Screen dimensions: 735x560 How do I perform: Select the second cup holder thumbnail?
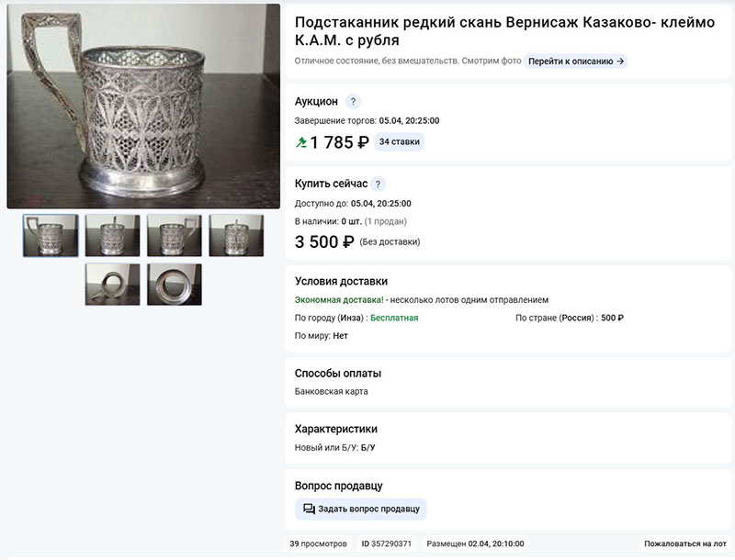(x=112, y=236)
